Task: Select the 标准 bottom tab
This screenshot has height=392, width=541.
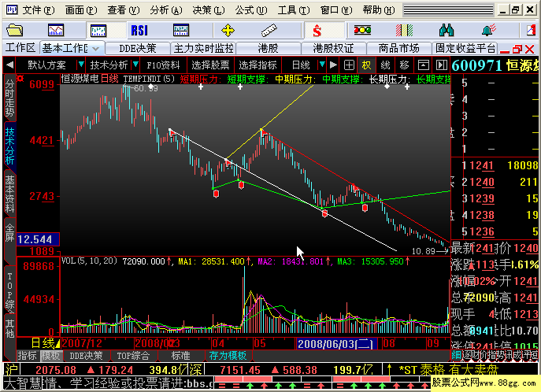Action: tap(180, 356)
